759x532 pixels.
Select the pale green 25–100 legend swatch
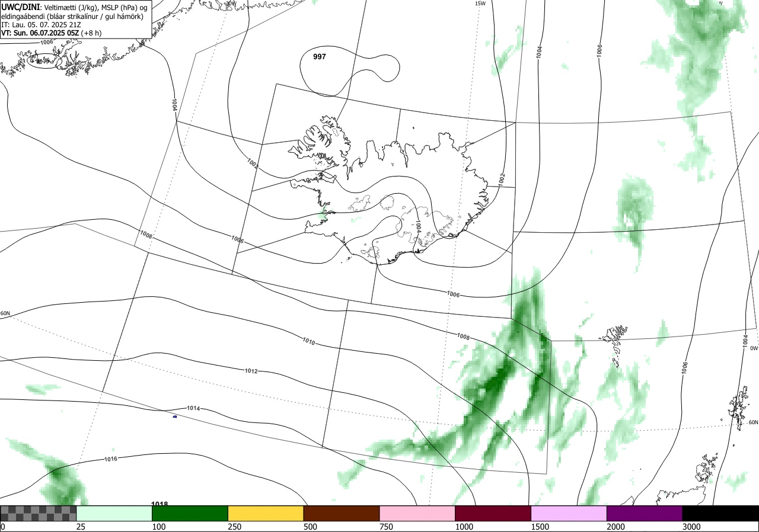tap(114, 513)
